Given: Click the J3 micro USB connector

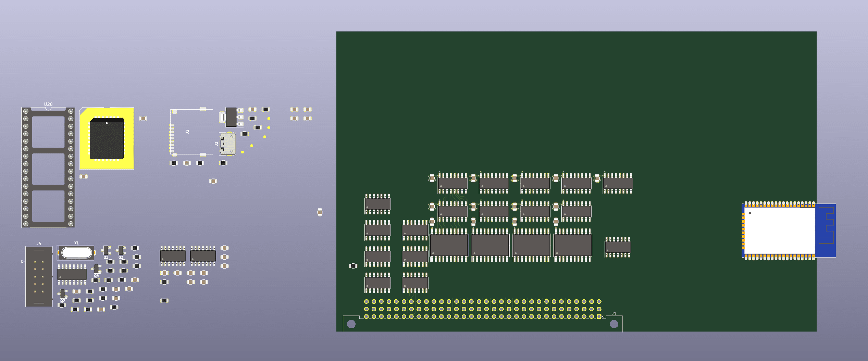Looking at the screenshot, I should [227, 144].
